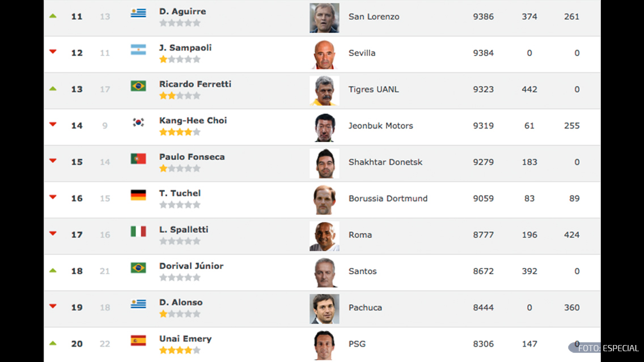Screen dimensions: 644x362
Task: Click the star rating under Ricardo Ferretti
Action: pyautogui.click(x=180, y=96)
